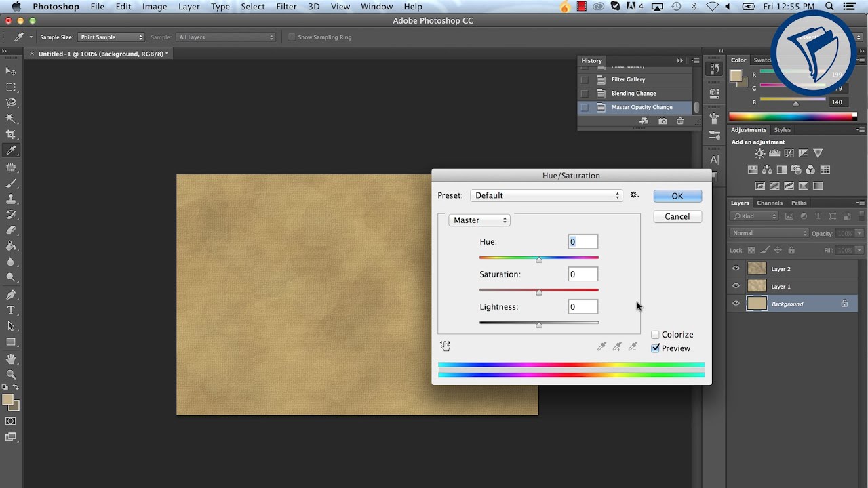The image size is (868, 488).
Task: Toggle snapshot source box for Master Opacity Change
Action: pos(585,107)
